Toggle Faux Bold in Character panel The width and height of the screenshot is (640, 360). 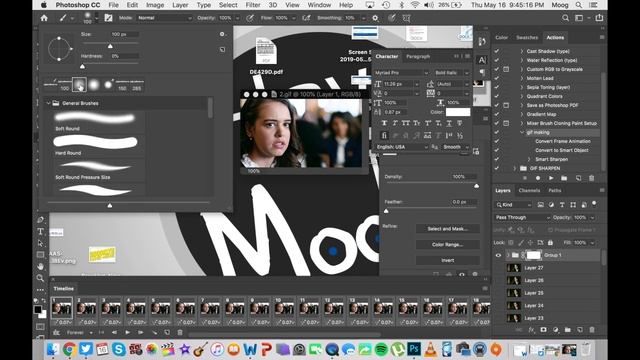[384, 123]
